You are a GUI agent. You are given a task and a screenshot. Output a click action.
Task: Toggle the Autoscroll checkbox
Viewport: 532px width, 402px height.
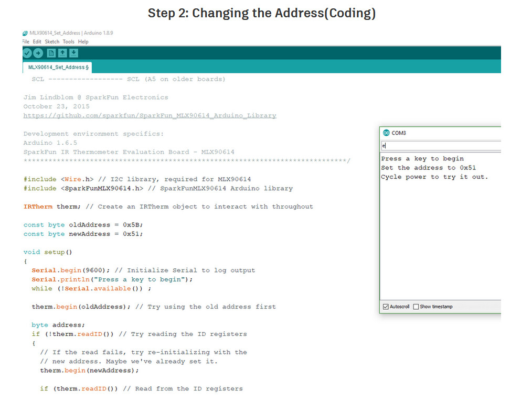click(x=386, y=307)
